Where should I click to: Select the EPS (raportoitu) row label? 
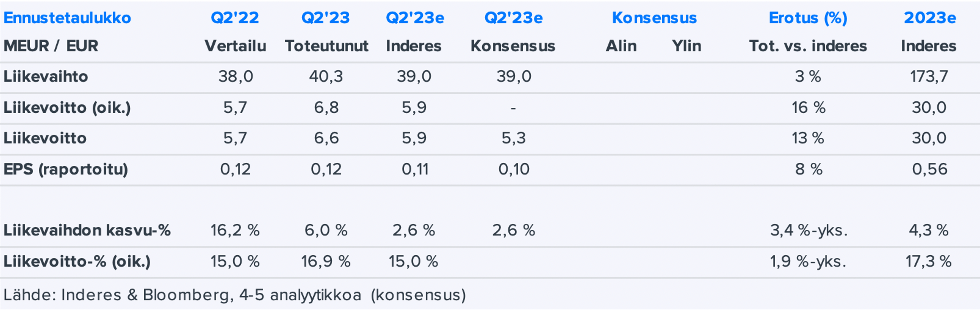pos(66,169)
